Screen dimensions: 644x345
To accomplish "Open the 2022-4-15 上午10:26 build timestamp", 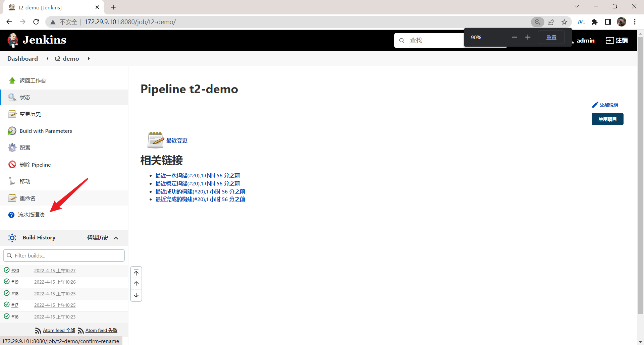I will (55, 282).
